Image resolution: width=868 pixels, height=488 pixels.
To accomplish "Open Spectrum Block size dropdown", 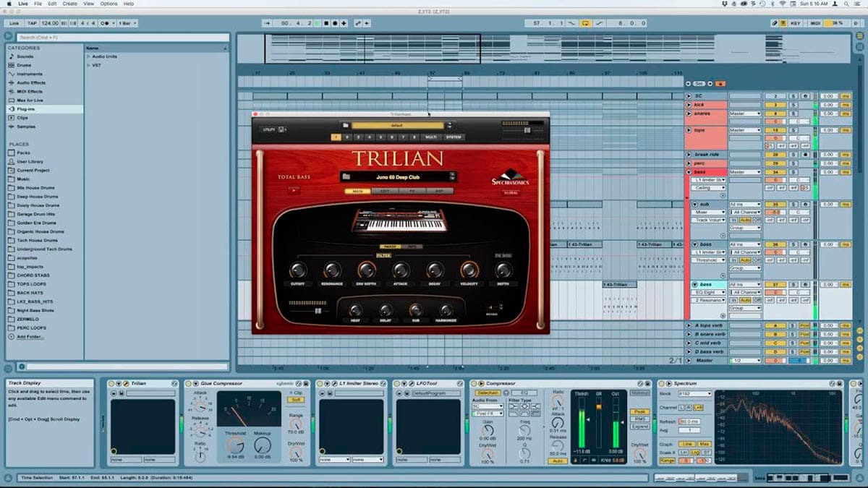I will point(694,394).
